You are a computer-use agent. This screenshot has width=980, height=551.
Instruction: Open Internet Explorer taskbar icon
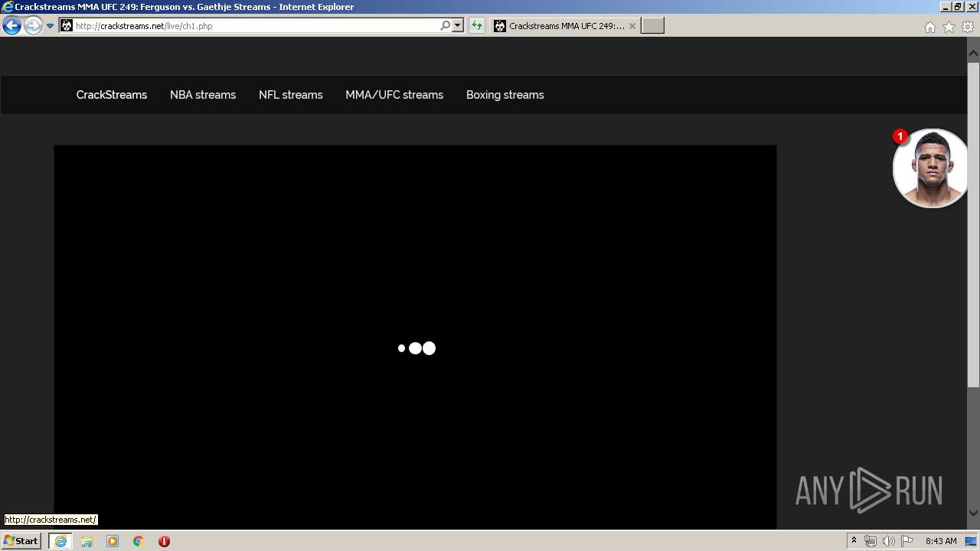(x=60, y=541)
